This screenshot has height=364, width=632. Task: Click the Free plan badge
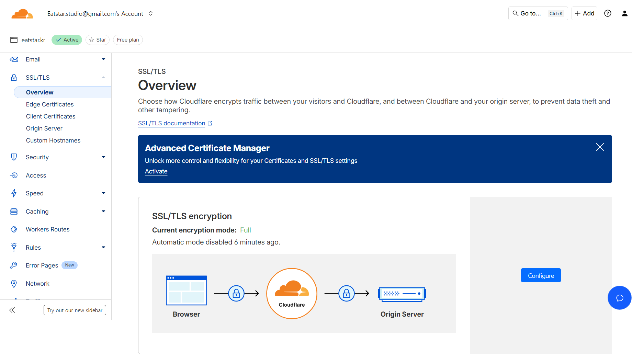pyautogui.click(x=128, y=40)
